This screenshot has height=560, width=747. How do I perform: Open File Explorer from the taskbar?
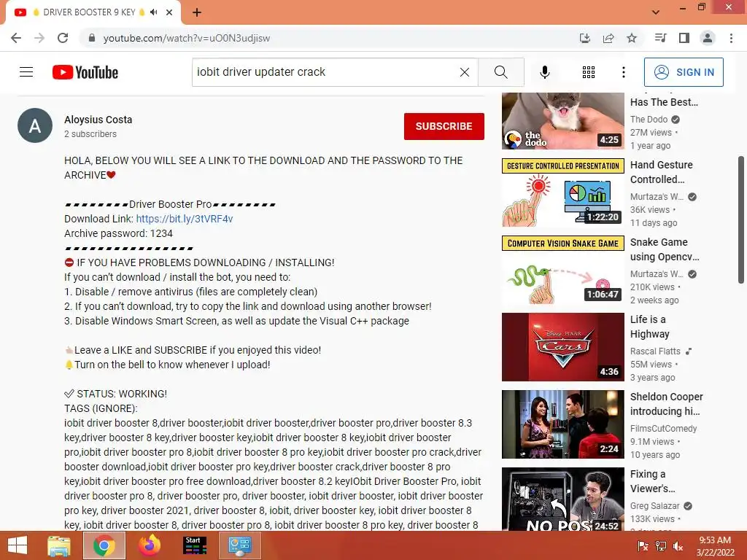tap(59, 545)
